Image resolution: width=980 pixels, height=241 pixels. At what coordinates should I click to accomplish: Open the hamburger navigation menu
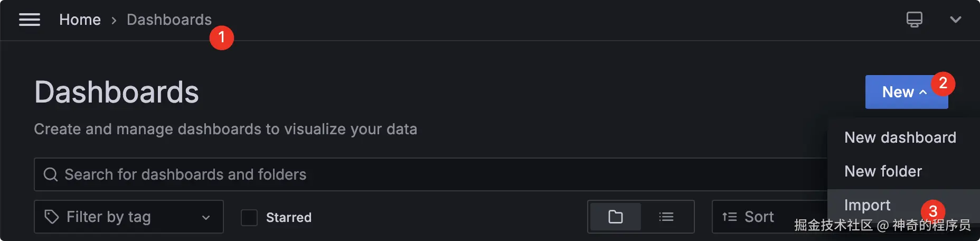[x=30, y=20]
